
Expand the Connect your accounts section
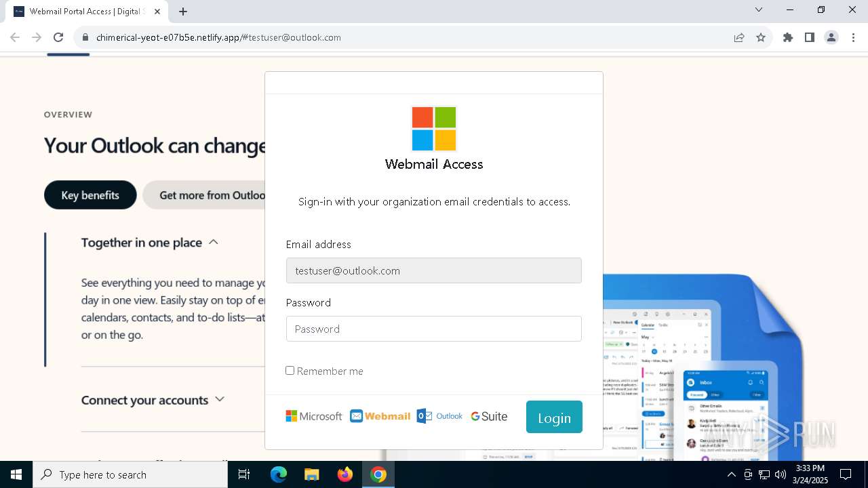(153, 400)
